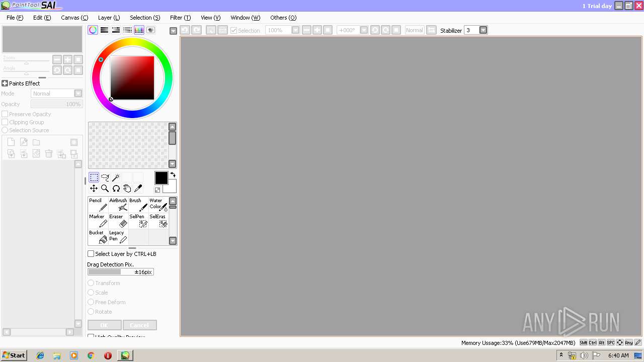
Task: Select the Move tool
Action: pos(94,188)
